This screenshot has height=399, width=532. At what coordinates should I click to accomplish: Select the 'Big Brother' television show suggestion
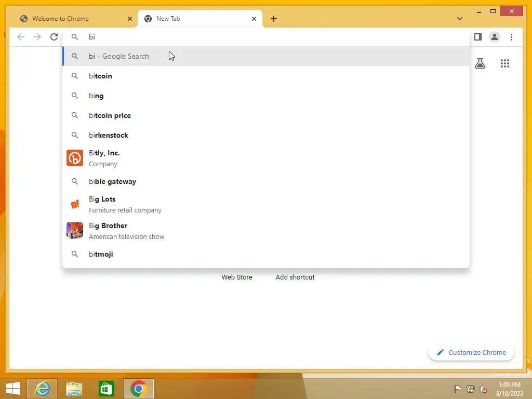267,231
